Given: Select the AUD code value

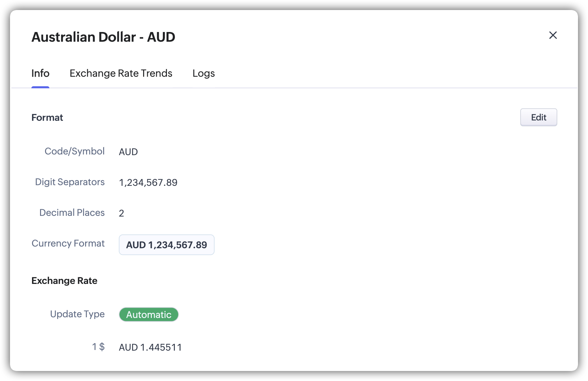Looking at the screenshot, I should (x=128, y=152).
